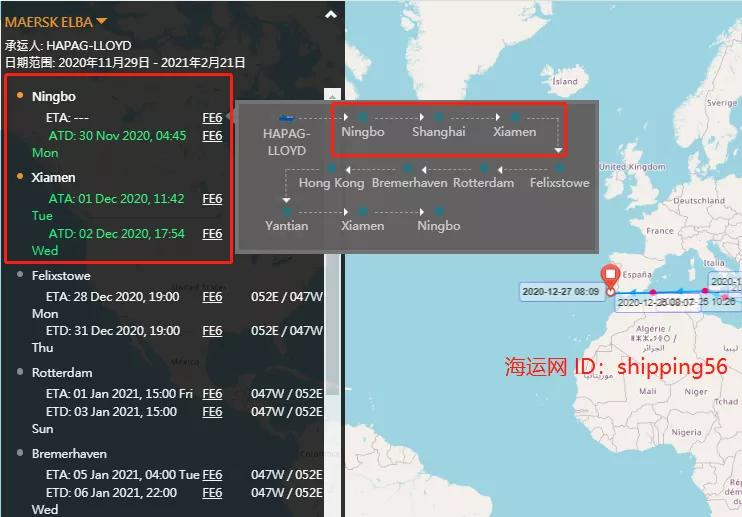Click the HAPAG-LLOYD ship icon
Image resolution: width=742 pixels, height=517 pixels.
(x=286, y=118)
